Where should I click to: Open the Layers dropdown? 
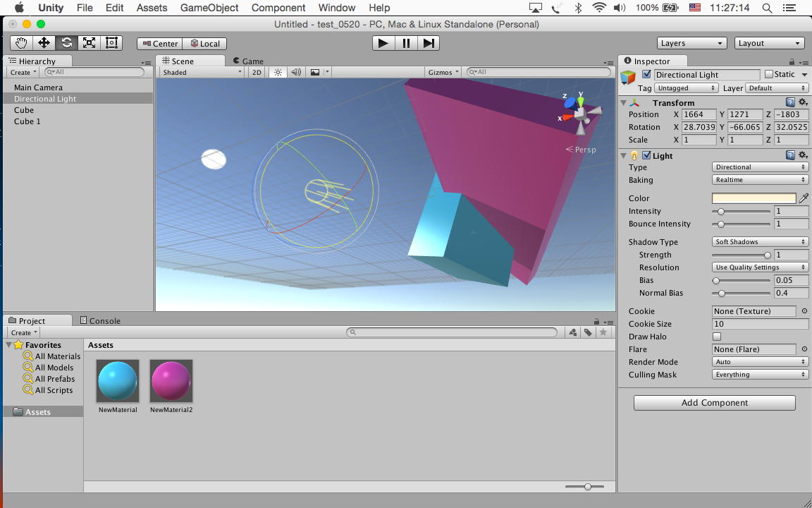691,43
